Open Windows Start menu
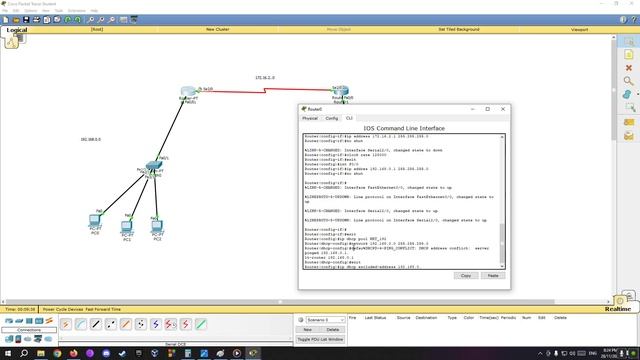640x360 pixels. (8, 353)
